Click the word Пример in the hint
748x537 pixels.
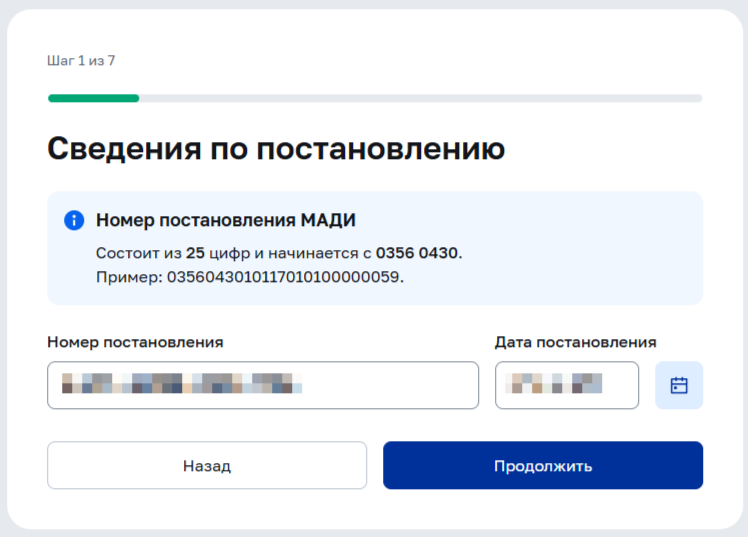click(x=127, y=277)
